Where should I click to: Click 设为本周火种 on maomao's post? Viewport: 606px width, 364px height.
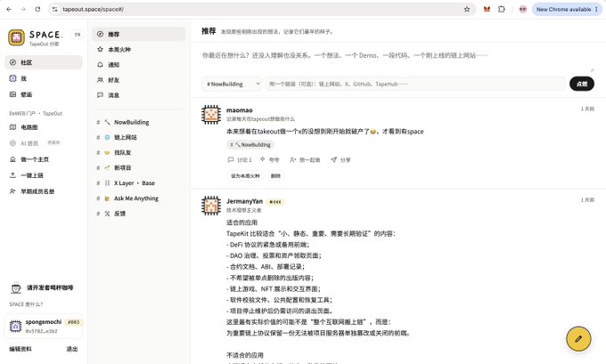click(x=245, y=176)
